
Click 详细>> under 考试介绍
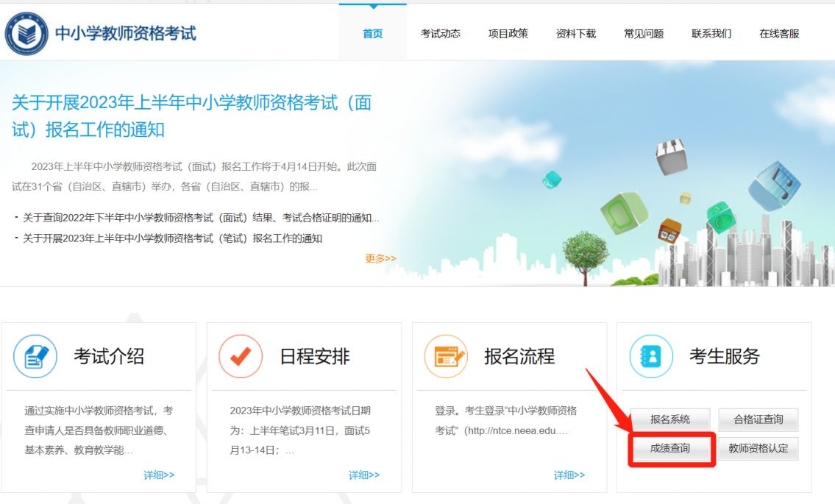159,475
